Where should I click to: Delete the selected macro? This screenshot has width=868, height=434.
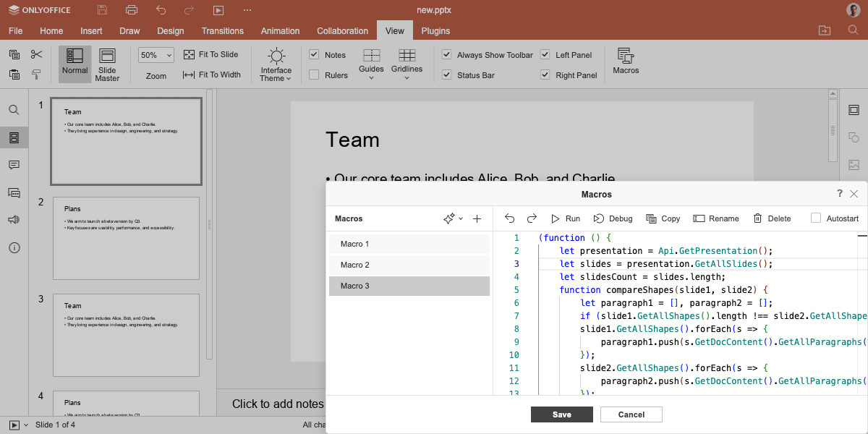pos(772,218)
